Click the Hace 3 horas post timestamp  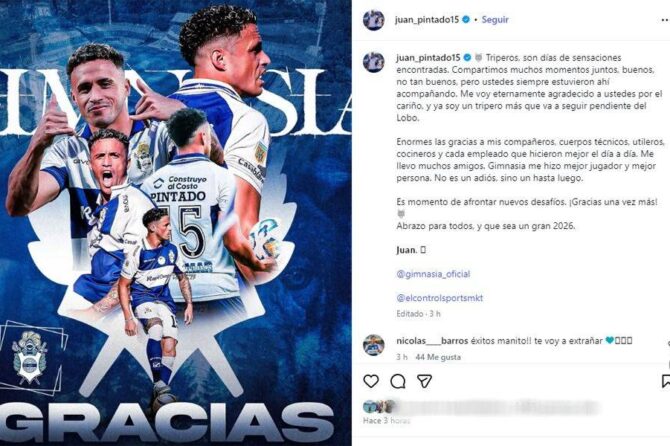pos(386,420)
